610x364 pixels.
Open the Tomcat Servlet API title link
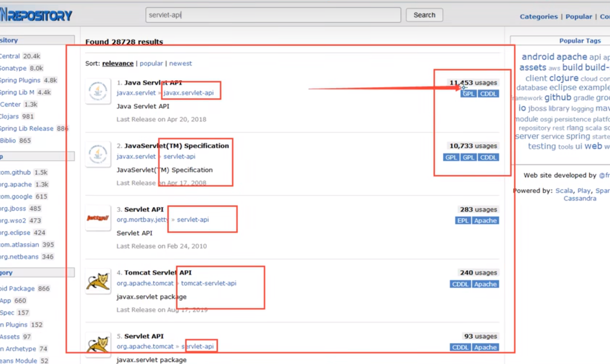coord(158,272)
